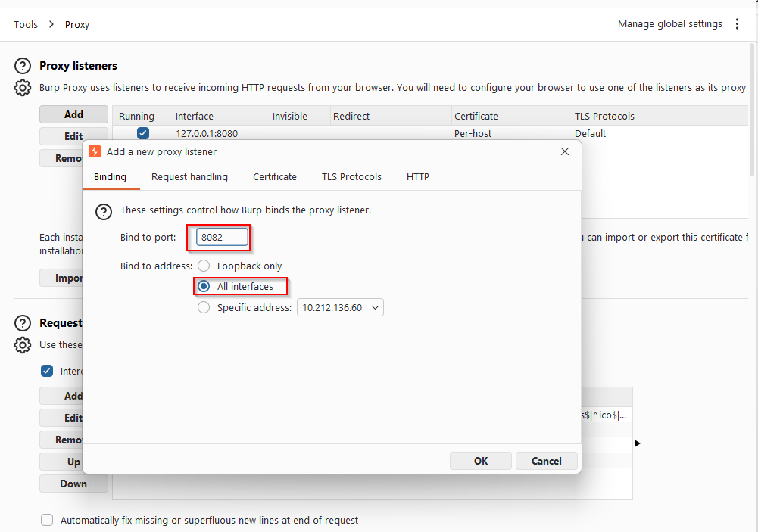This screenshot has width=758, height=532.
Task: Open help for Request section
Action: click(23, 323)
